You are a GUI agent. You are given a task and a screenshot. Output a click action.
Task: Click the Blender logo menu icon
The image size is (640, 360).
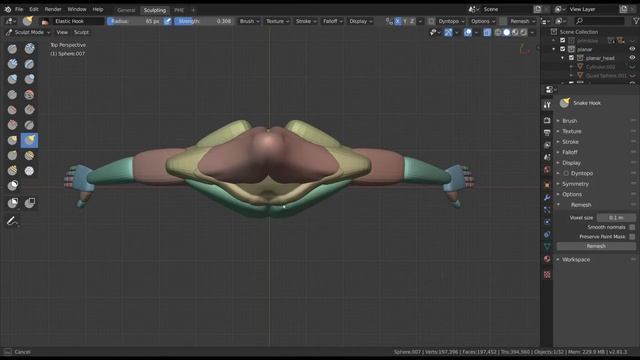coord(7,9)
